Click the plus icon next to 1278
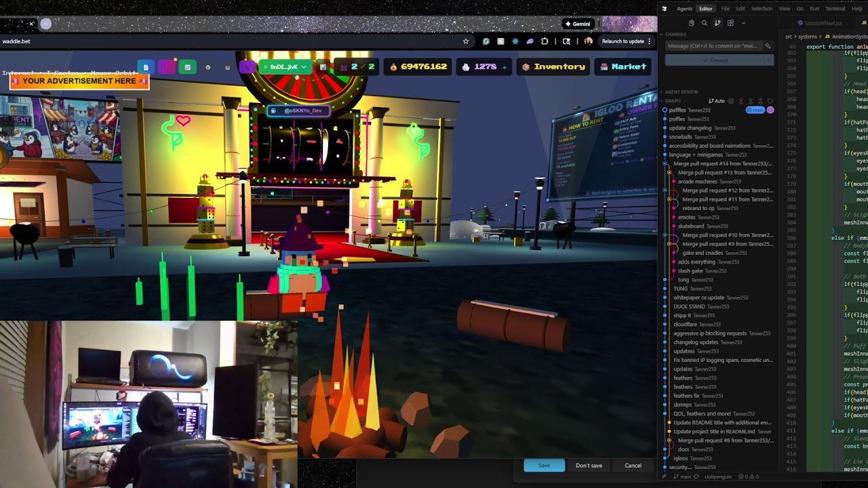Viewport: 868px width, 488px height. (504, 67)
